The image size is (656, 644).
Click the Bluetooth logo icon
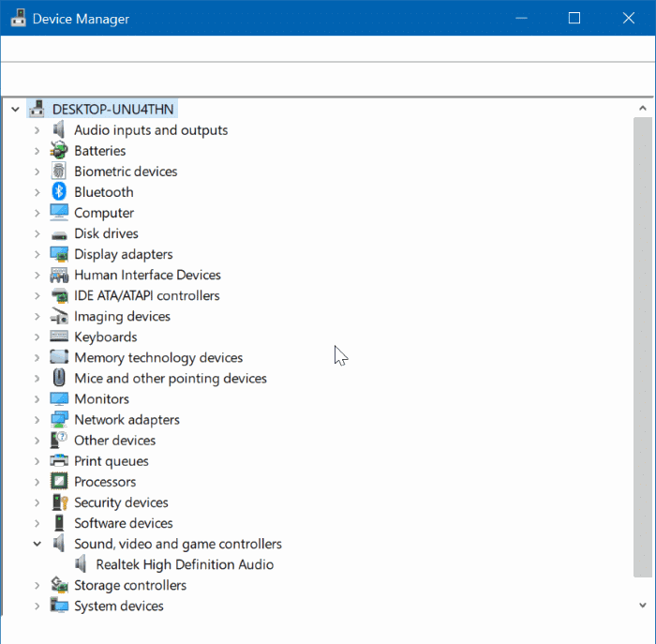(x=59, y=191)
